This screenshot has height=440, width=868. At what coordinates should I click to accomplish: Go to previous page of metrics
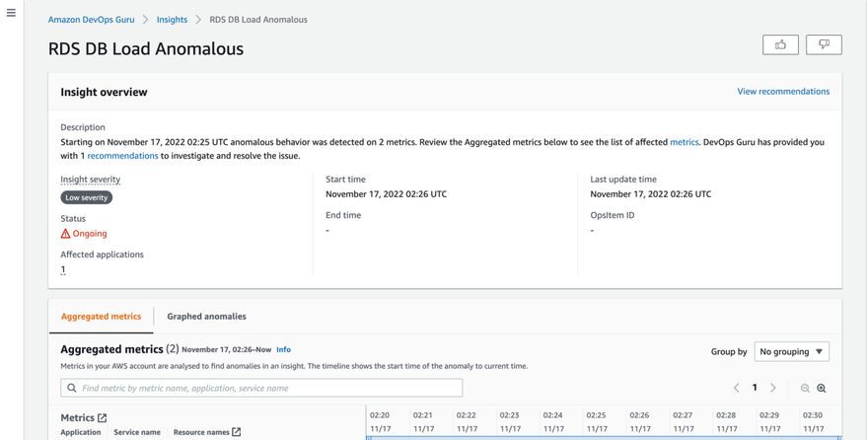736,388
